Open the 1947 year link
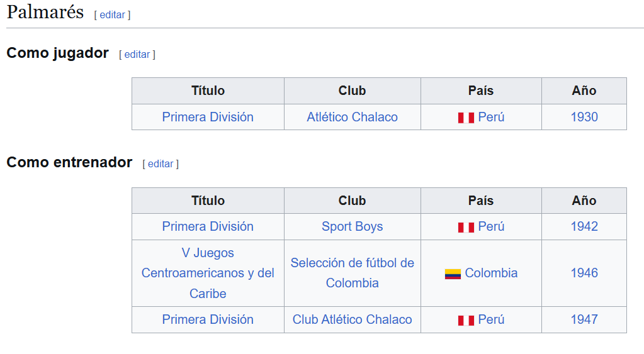Viewport: 644px width, 354px height. click(584, 319)
